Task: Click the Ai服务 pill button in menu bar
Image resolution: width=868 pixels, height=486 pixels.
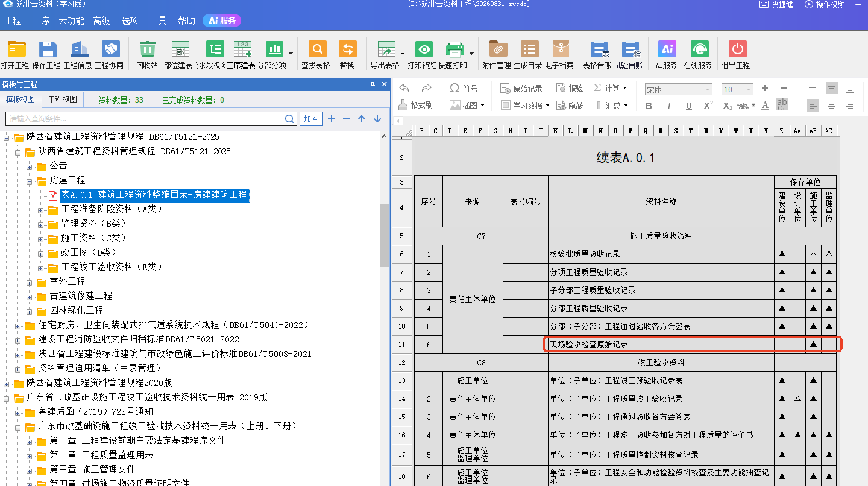Action: tap(222, 21)
